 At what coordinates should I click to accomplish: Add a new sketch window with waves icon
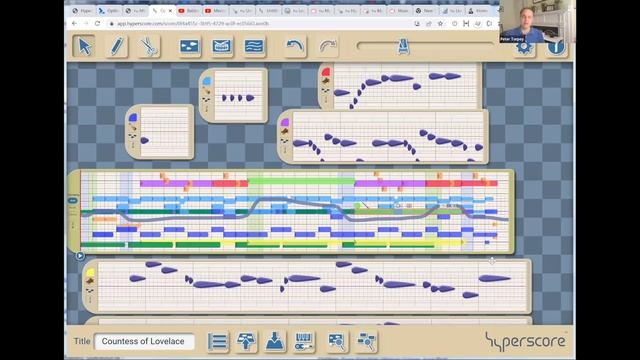[254, 46]
